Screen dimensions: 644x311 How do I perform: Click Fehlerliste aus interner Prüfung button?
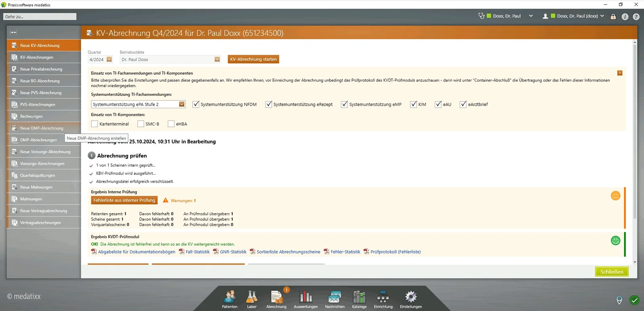pyautogui.click(x=124, y=200)
